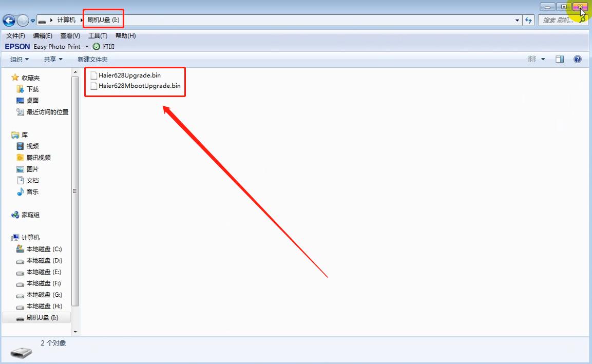Open 本地磁盘 (C:) drive
Screen dimensions: 592x364
click(x=44, y=249)
